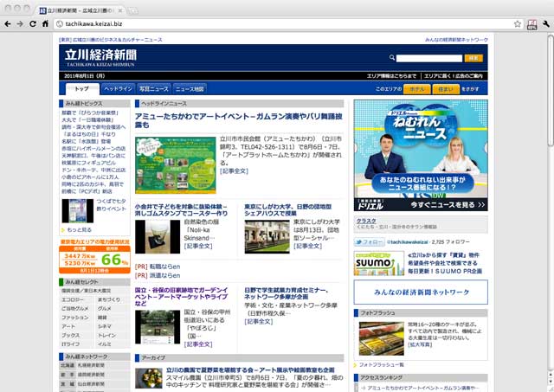Open the ブックス category link

(71, 335)
